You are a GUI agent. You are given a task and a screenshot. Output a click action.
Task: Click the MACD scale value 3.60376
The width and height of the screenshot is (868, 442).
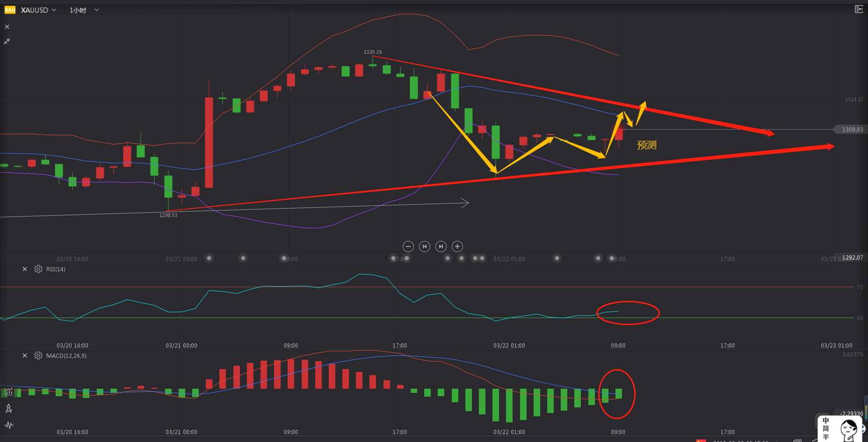point(853,355)
